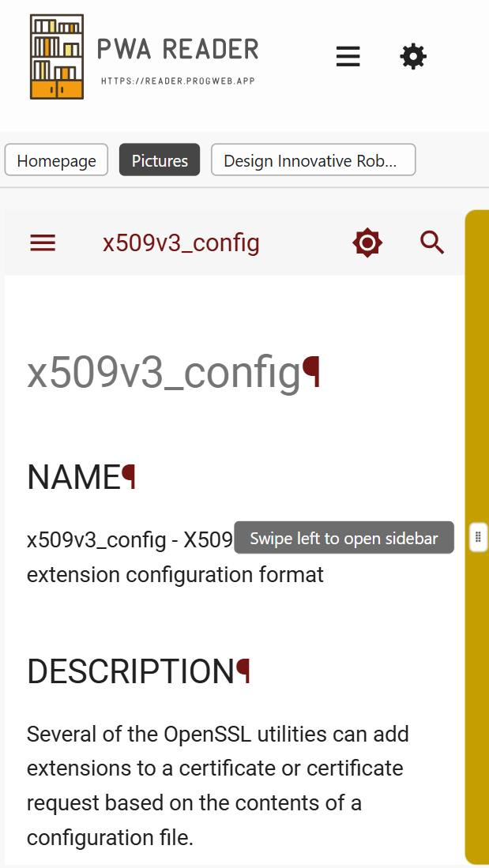Select the Pictures tab
Viewport: 489px width, 868px height.
(160, 161)
